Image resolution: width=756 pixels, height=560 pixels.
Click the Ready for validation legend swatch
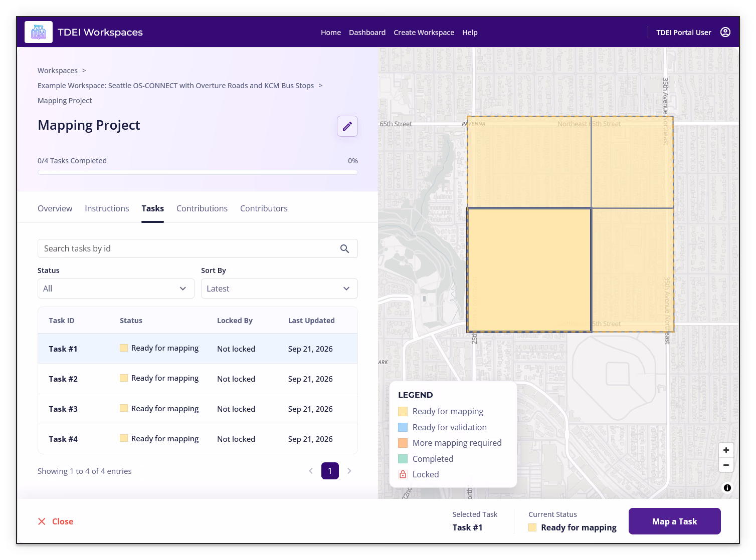(403, 427)
